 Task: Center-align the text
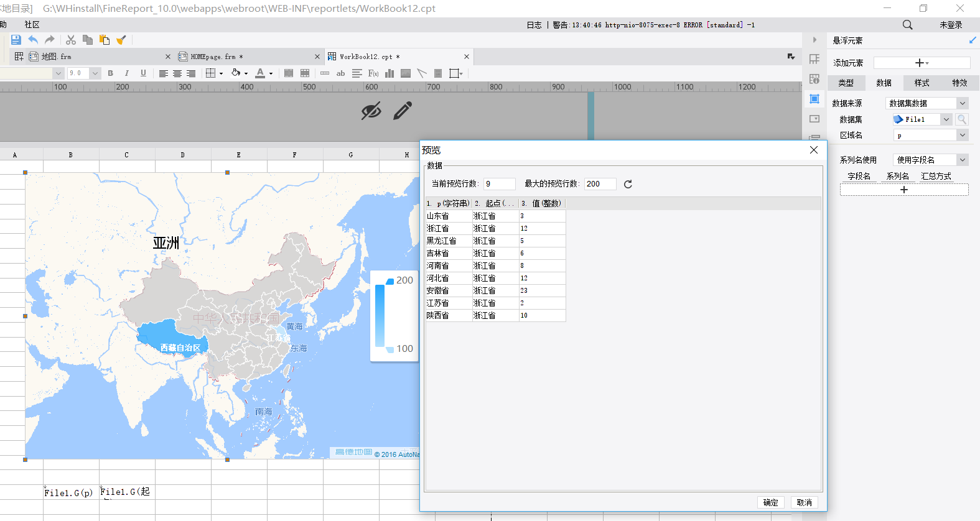(x=177, y=73)
